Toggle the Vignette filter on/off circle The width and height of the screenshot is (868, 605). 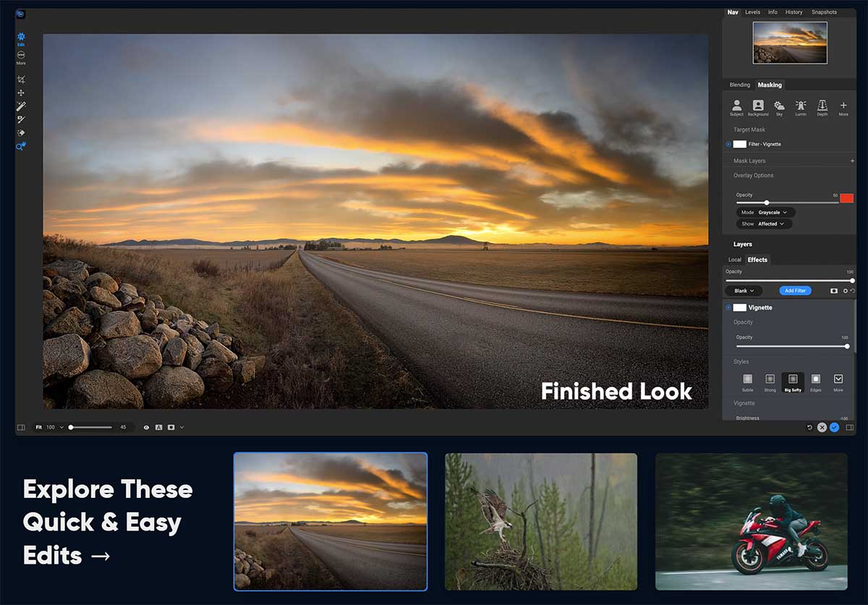tap(728, 308)
